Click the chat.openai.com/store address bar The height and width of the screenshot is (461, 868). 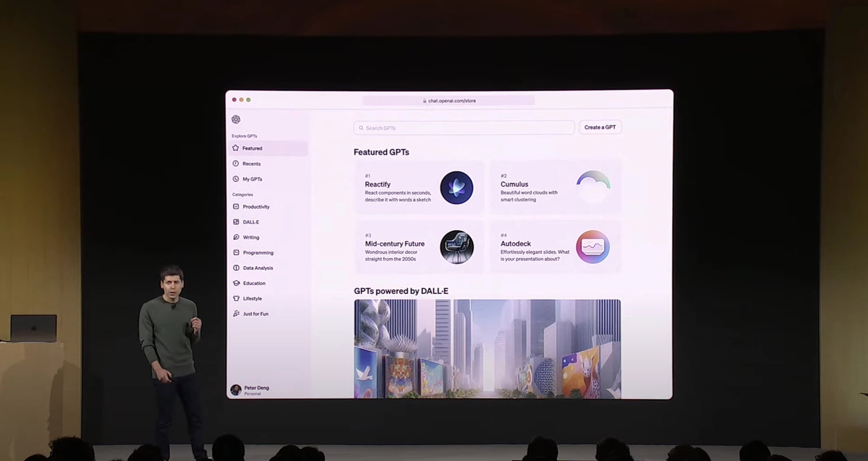click(449, 101)
